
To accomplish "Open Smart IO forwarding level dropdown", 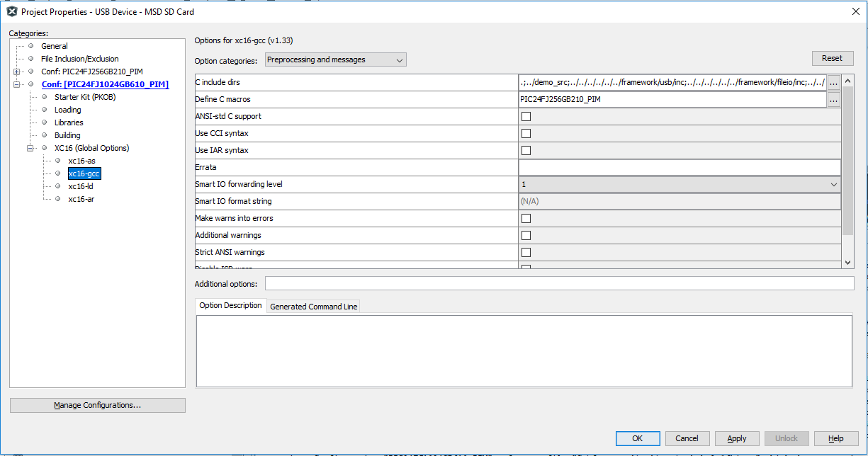I will 680,185.
